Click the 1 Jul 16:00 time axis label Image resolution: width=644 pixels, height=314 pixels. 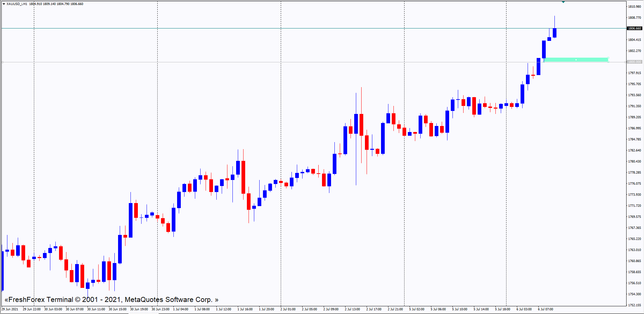coord(245,309)
